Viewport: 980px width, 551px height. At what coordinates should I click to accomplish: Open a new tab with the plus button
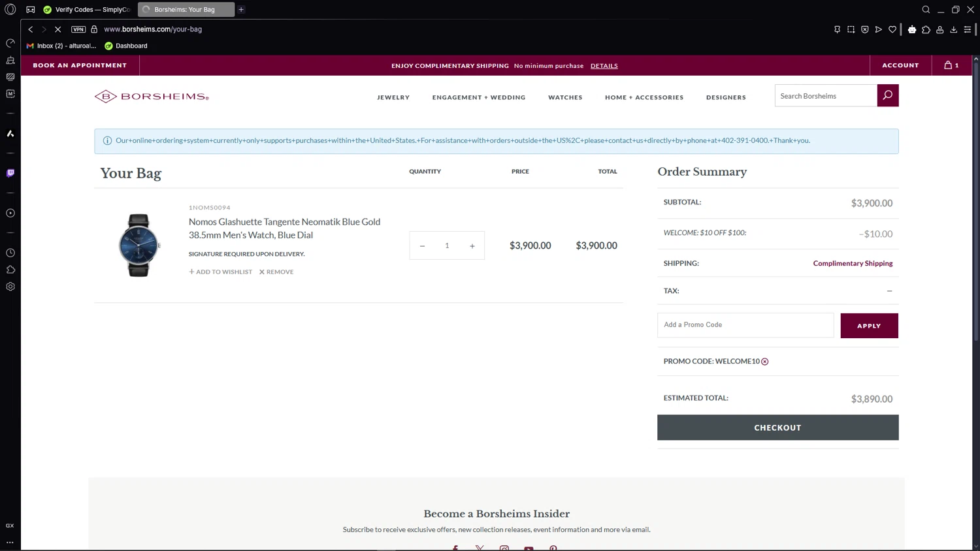pos(241,9)
